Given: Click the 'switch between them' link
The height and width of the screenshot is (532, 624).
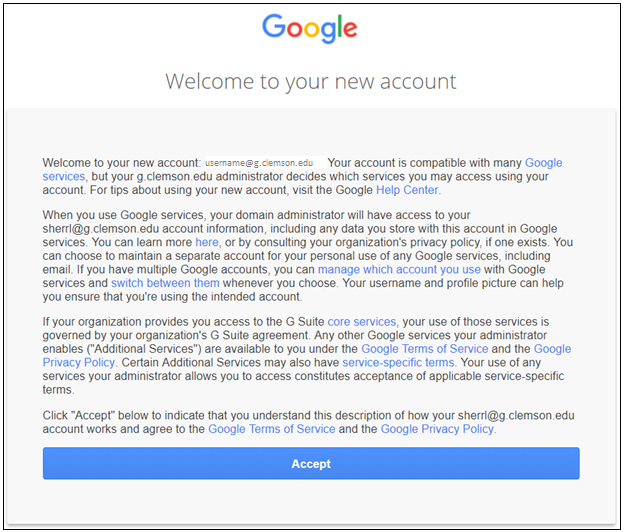Looking at the screenshot, I should point(165,283).
